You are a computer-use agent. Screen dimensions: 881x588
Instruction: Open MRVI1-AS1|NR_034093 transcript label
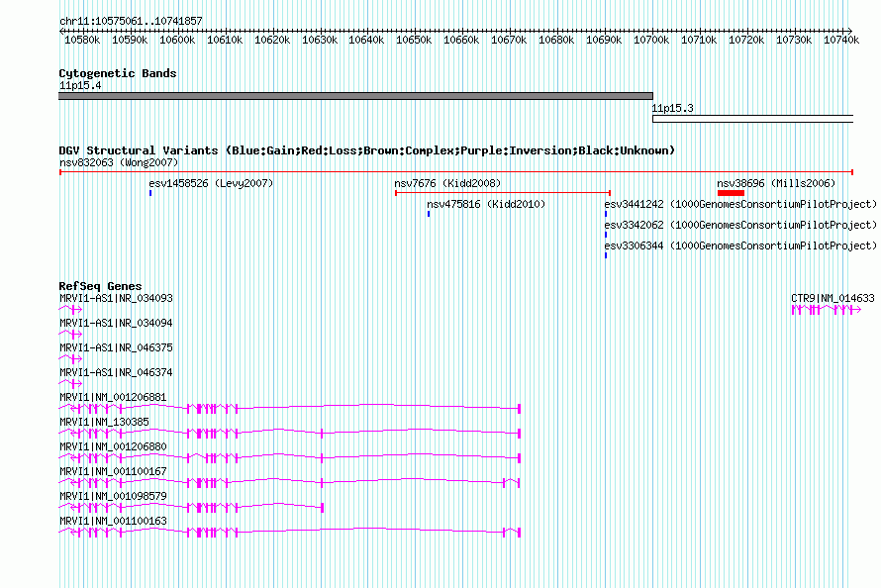click(x=116, y=298)
